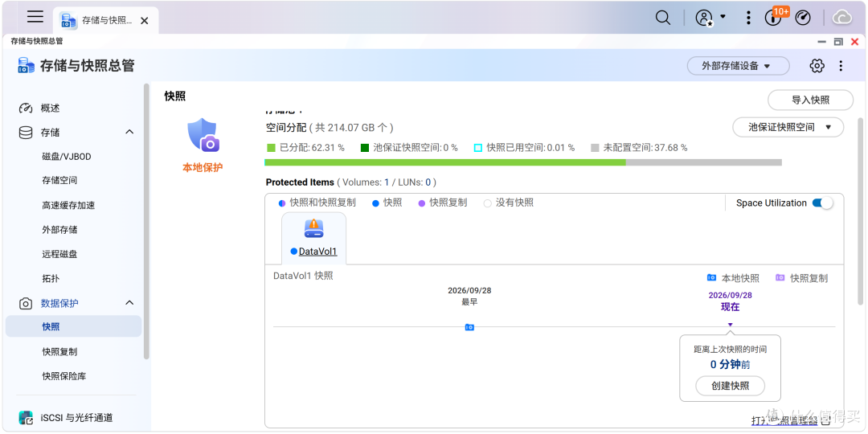Click the 现在 timeline marker triangle

pos(730,325)
